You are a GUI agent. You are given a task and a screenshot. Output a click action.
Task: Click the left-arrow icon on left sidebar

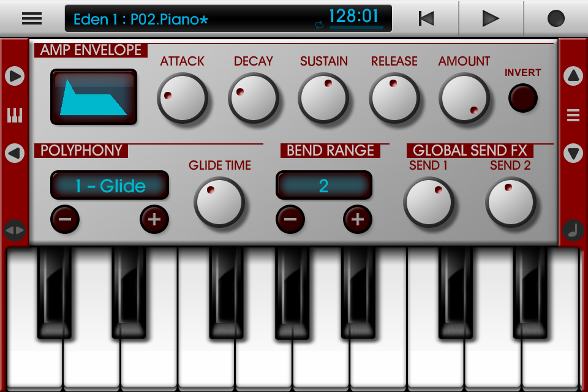(15, 153)
